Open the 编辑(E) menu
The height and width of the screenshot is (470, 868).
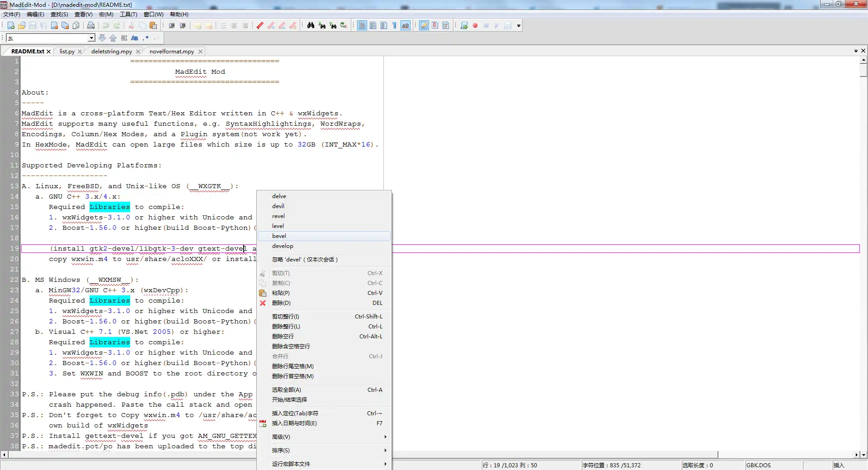coord(35,14)
